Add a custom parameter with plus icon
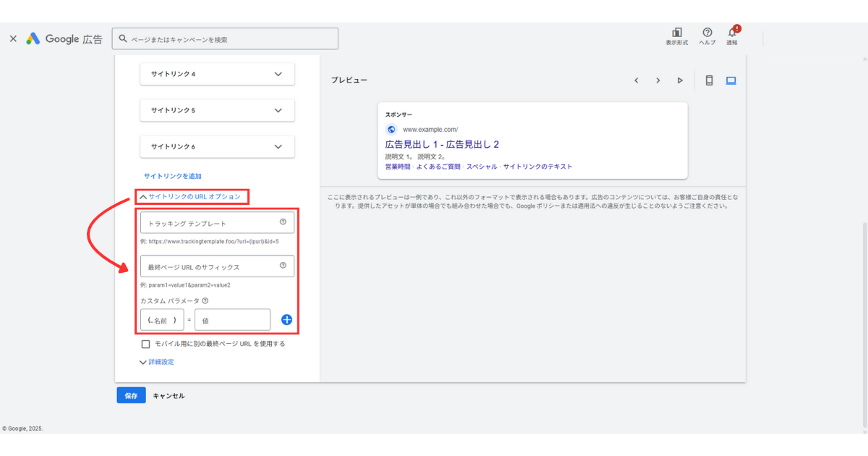This screenshot has width=868, height=456. pyautogui.click(x=286, y=320)
